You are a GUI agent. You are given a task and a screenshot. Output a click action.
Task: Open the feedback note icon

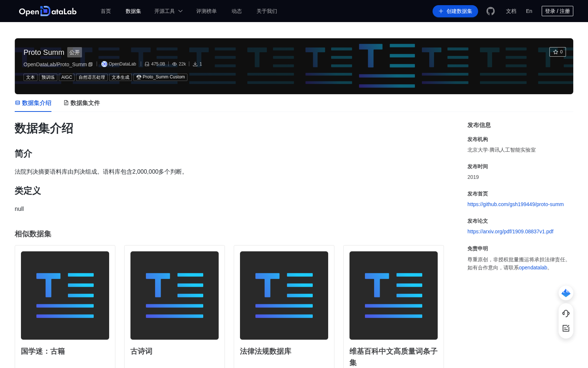tap(566, 328)
